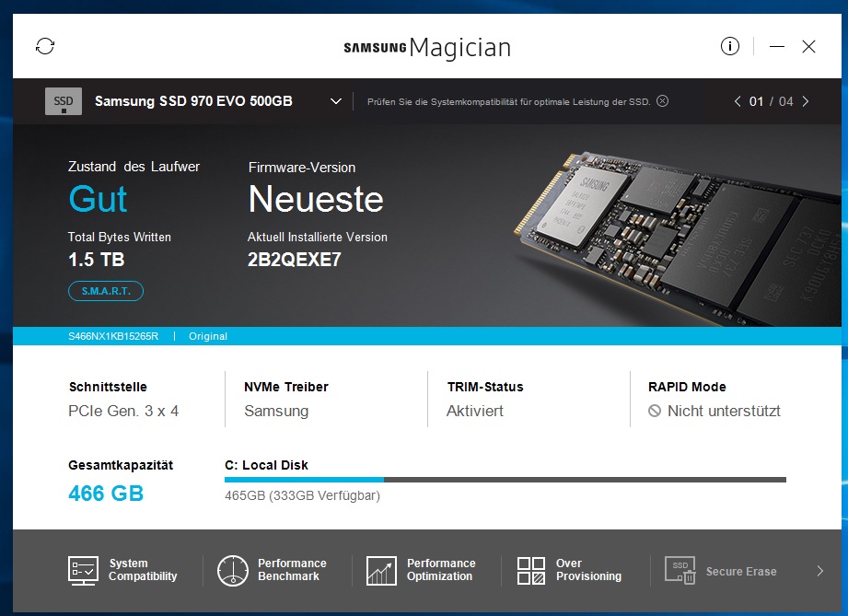
Task: Click the PCIe Gen. 3 x 4 value
Action: tap(123, 411)
